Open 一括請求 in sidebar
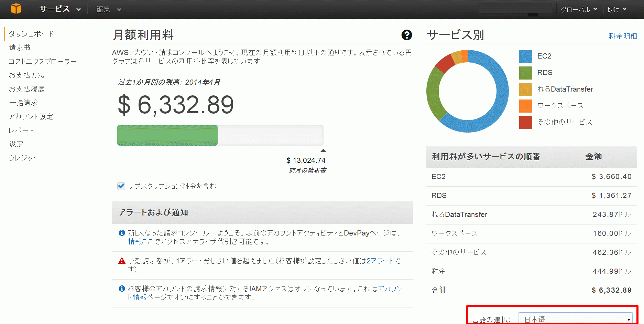 [x=23, y=103]
